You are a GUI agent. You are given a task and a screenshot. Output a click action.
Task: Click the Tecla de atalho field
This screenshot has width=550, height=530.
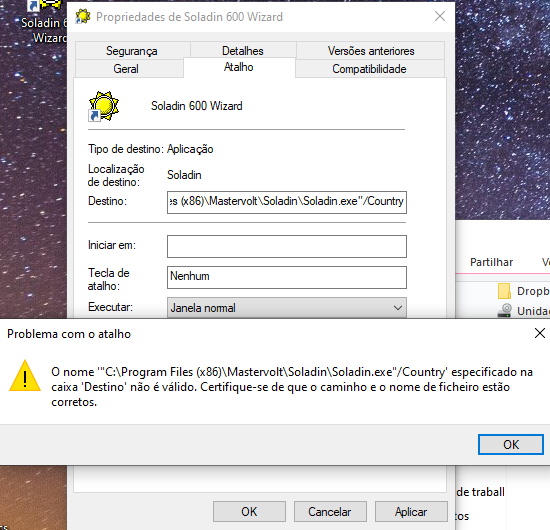pos(287,277)
